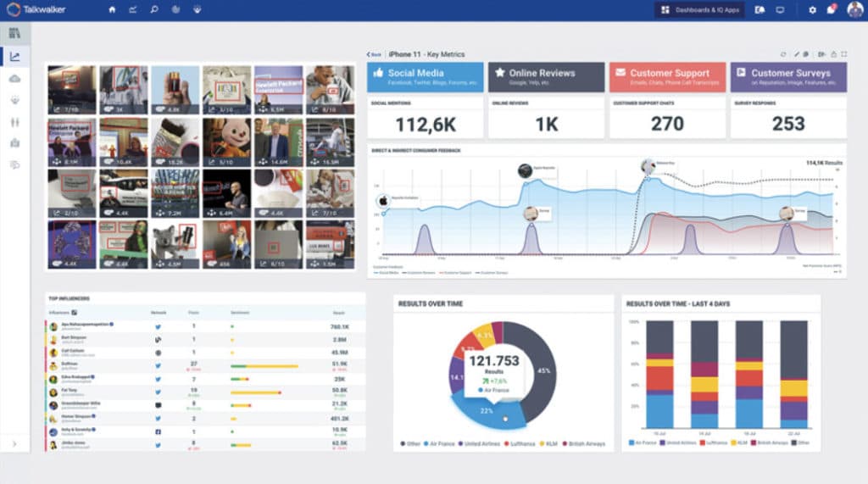The height and width of the screenshot is (484, 868).
Task: Expand the left sidebar with the chevron arrow
Action: 14,444
